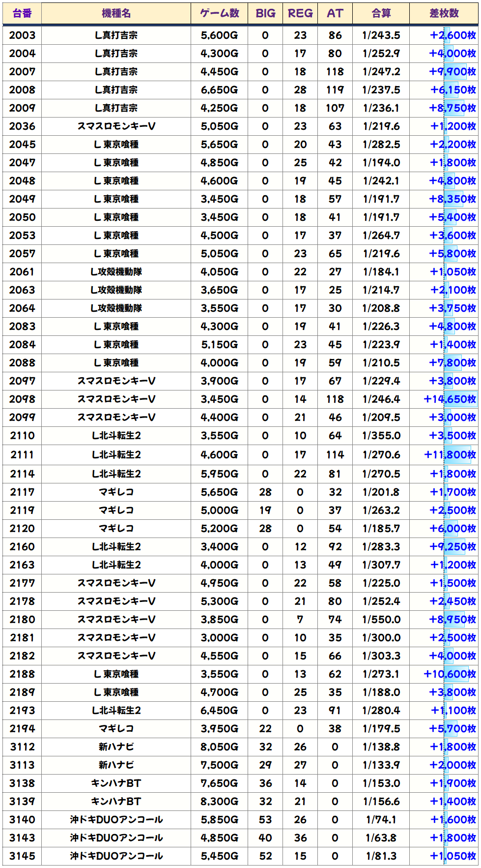Image resolution: width=481 pixels, height=868 pixels.
Task: Click machine number 2097
Action: pyautogui.click(x=22, y=381)
